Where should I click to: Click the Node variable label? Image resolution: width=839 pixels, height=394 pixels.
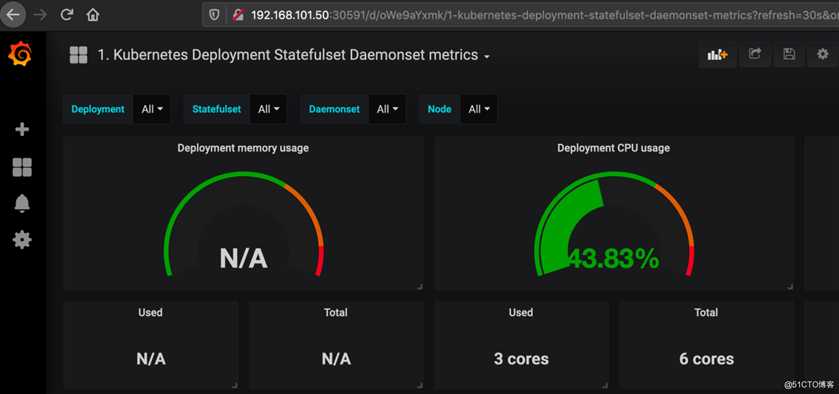click(439, 109)
